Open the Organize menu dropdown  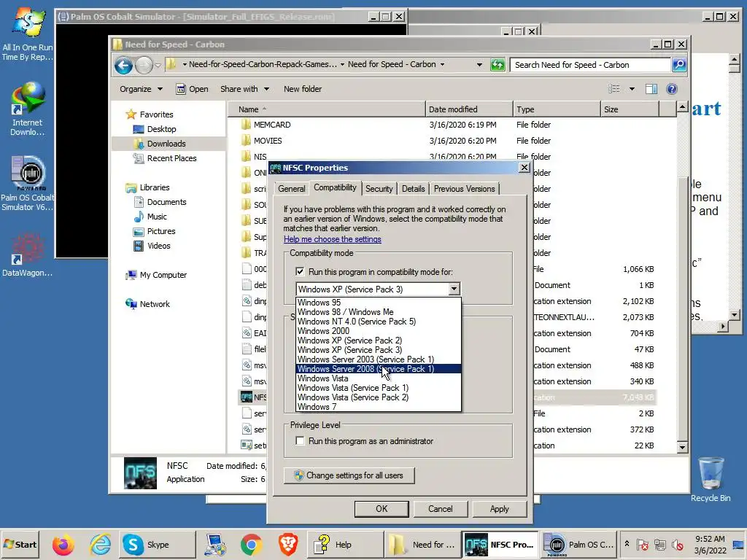(x=141, y=89)
